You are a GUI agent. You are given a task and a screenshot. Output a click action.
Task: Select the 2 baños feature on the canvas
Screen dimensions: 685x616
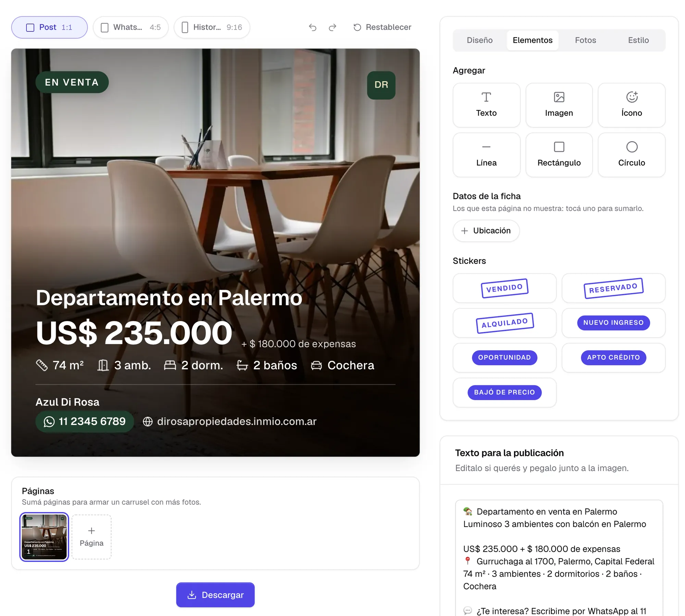pos(267,365)
